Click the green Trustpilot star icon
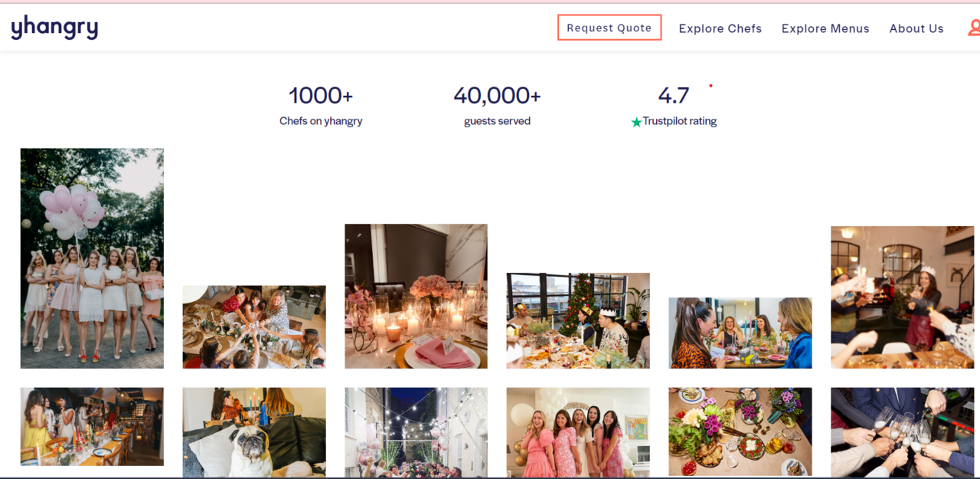 click(x=636, y=122)
